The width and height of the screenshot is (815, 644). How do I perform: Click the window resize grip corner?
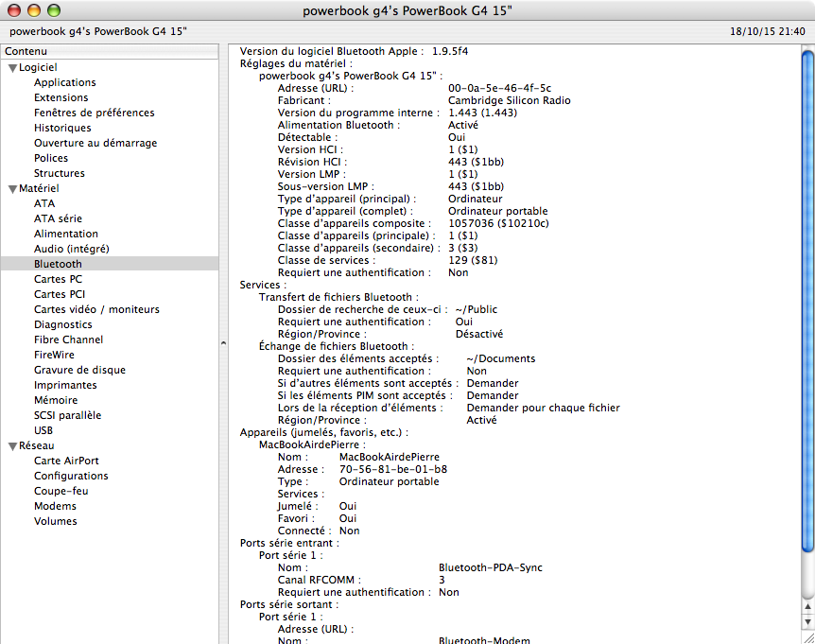[x=808, y=637]
